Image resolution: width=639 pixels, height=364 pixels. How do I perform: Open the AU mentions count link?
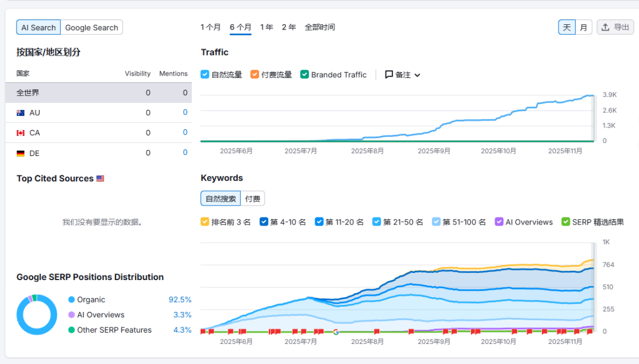[x=185, y=113]
